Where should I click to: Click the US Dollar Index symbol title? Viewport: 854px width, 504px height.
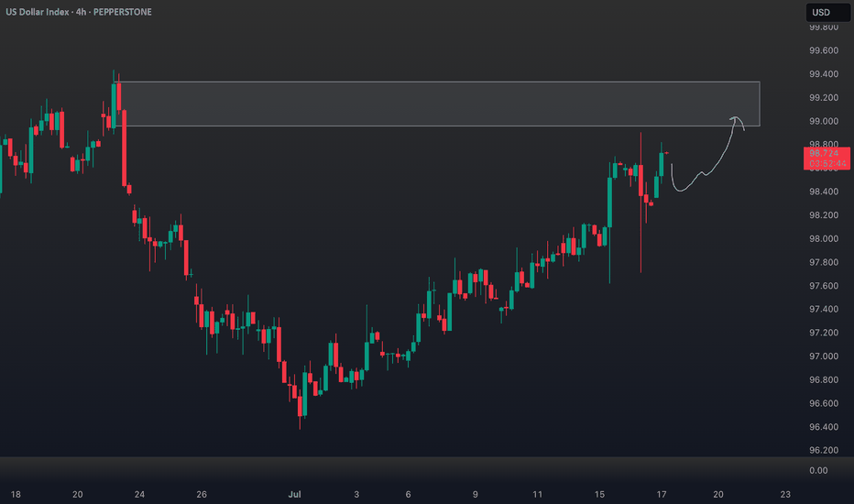[x=37, y=12]
